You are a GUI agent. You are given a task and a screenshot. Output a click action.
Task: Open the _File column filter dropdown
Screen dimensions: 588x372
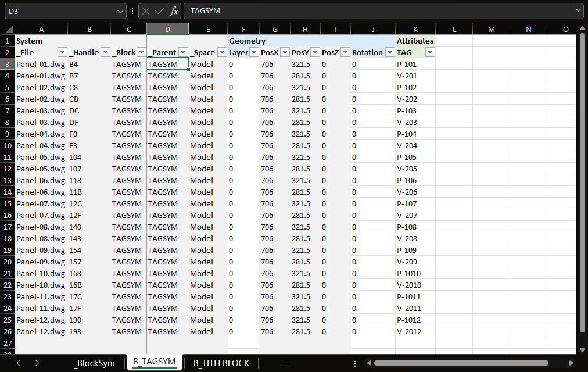(62, 52)
